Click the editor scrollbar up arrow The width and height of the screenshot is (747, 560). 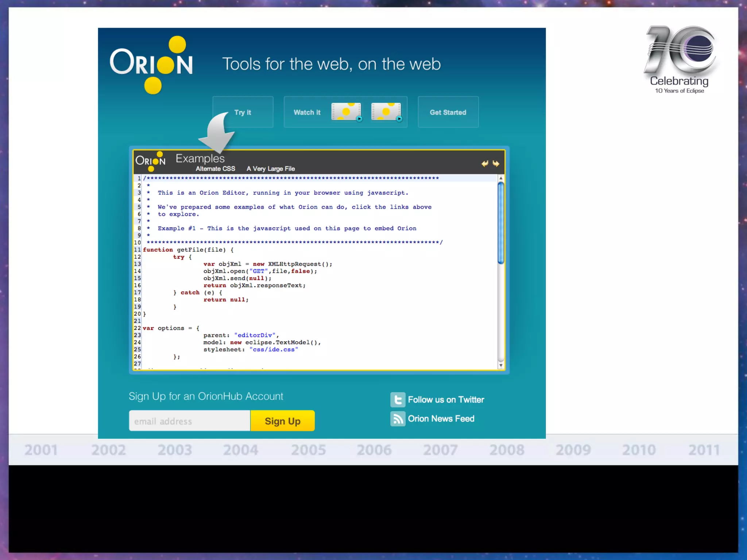[x=501, y=178]
